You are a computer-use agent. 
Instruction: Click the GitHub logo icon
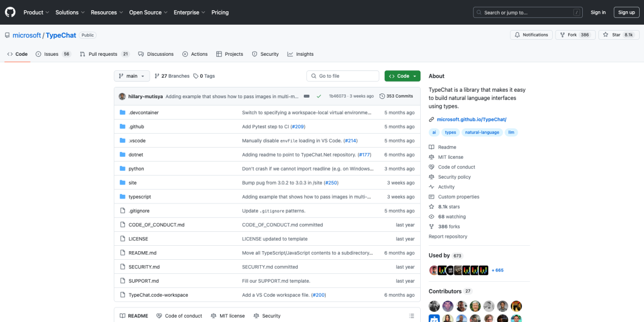[x=11, y=12]
